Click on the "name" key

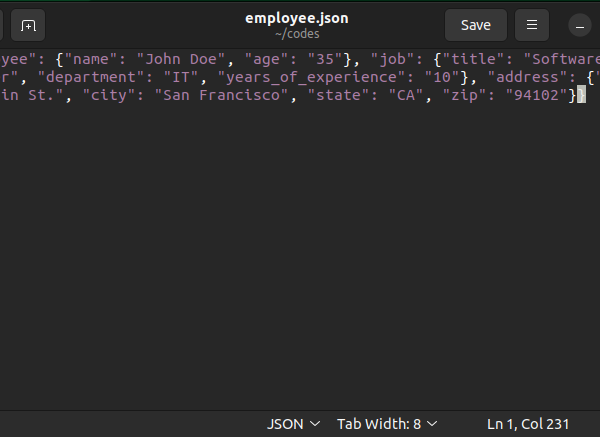pos(91,59)
